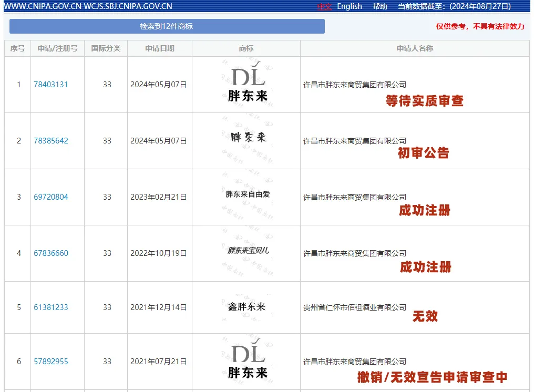Click the 申请人名称 column header

pyautogui.click(x=415, y=48)
